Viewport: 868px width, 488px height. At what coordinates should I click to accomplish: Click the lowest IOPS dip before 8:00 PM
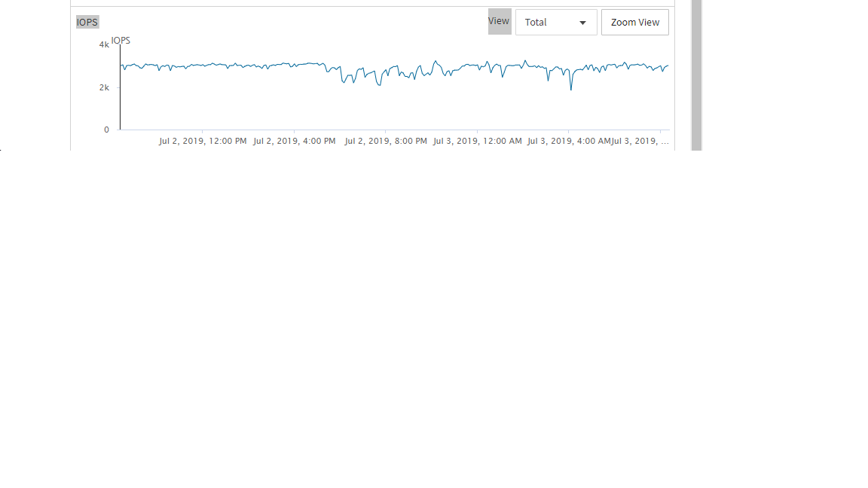(379, 85)
